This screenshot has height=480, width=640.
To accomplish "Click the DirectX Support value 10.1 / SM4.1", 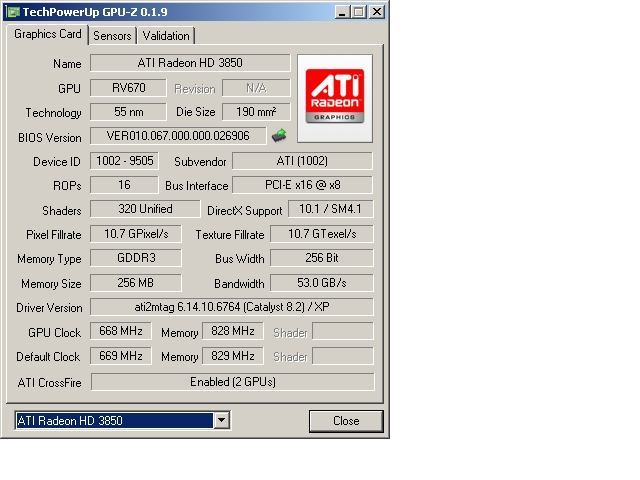I will (331, 209).
